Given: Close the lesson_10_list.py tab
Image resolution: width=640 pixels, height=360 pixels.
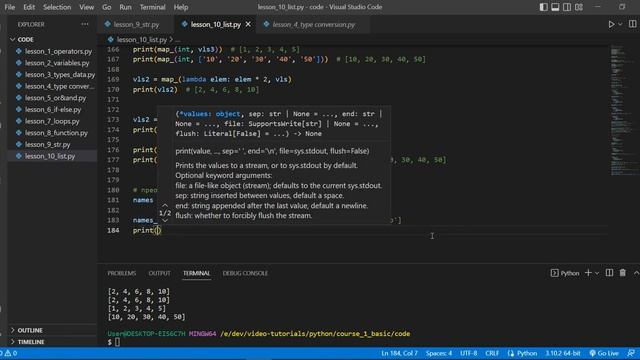Looking at the screenshot, I should coord(248,24).
